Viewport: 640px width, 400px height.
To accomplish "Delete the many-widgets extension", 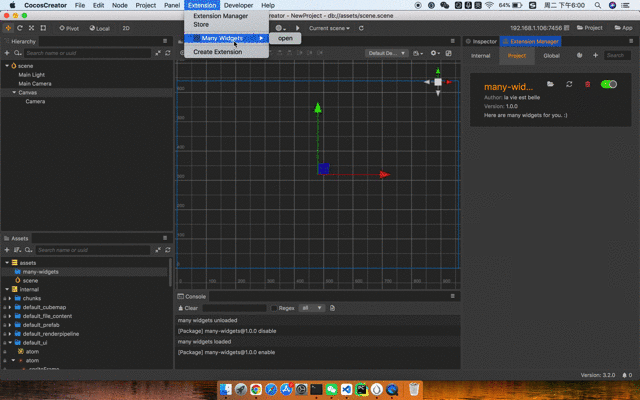I will (x=587, y=84).
